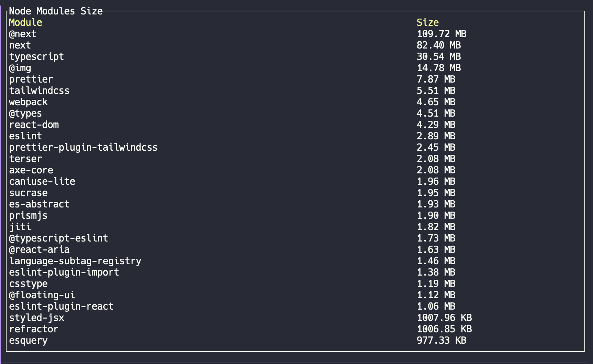Select the es-abstract module entry
The width and height of the screenshot is (593, 364).
pos(39,204)
